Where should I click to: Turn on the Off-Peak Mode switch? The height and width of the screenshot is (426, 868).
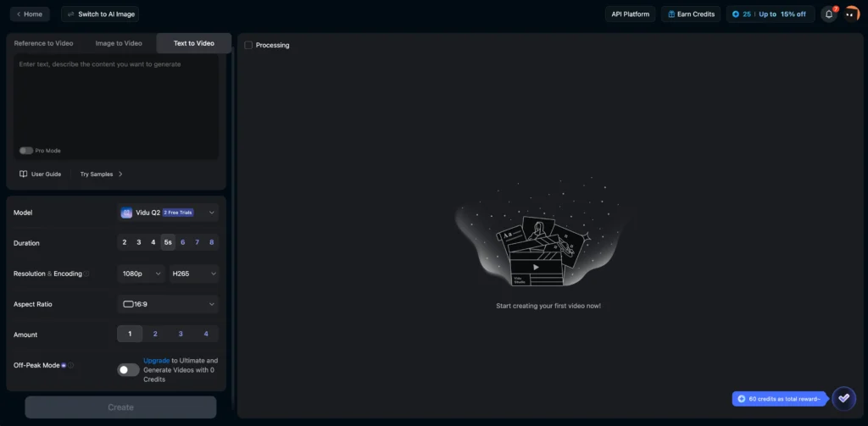pos(128,369)
